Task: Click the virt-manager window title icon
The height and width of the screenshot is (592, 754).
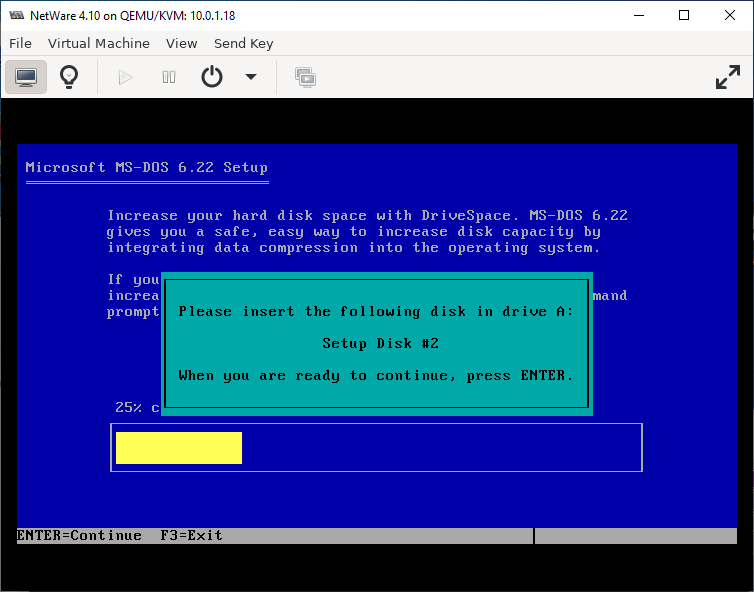Action: (x=16, y=15)
